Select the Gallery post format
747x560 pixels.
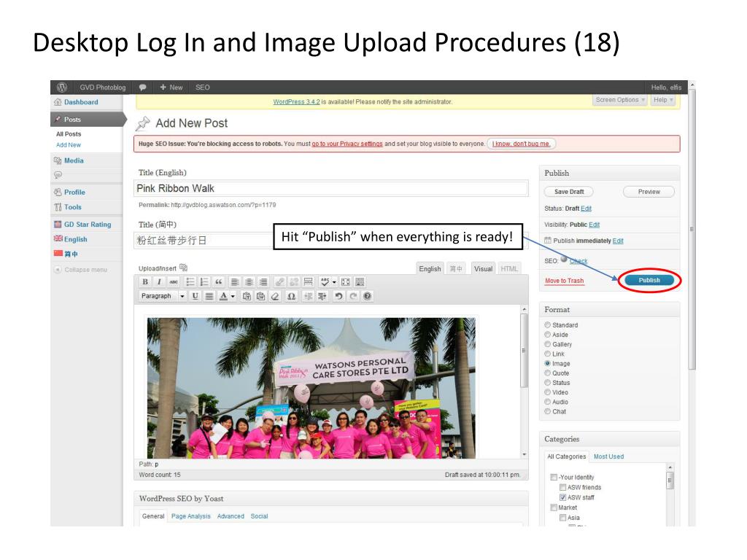547,344
